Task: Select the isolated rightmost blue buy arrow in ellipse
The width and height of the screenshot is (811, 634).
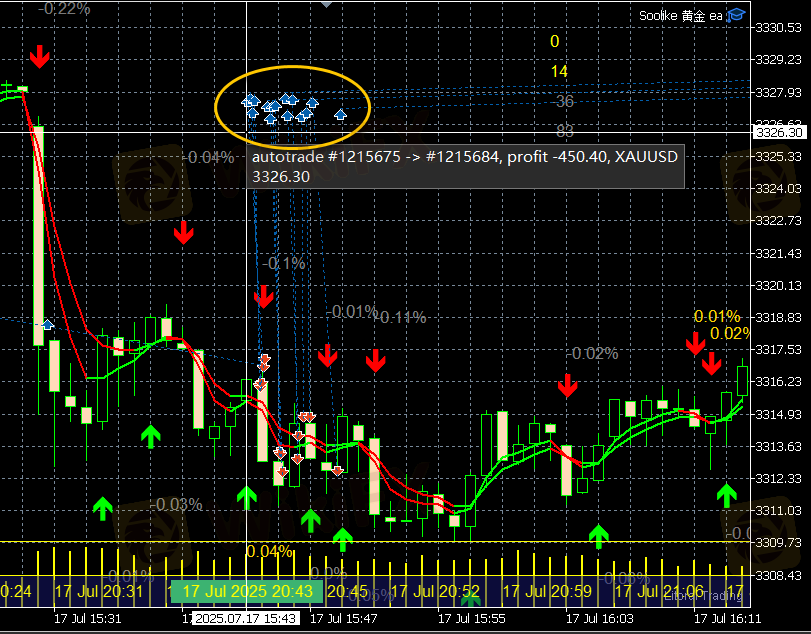Action: [x=340, y=114]
